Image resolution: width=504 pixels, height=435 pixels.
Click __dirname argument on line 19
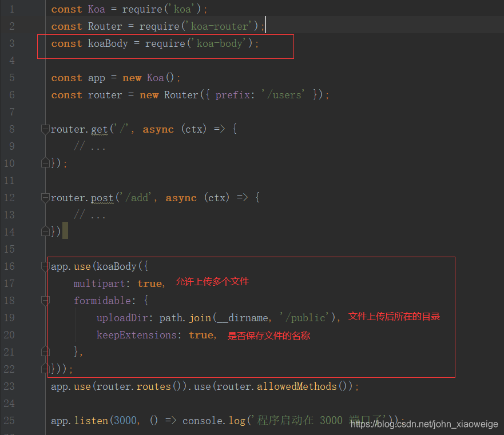pos(243,318)
